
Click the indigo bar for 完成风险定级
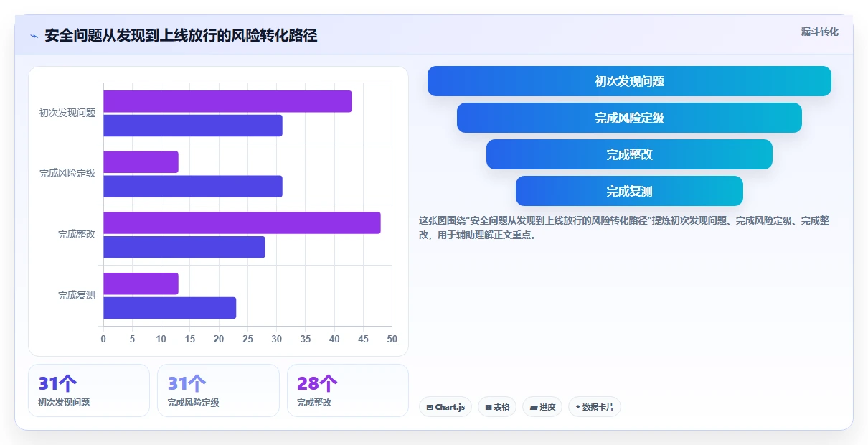point(193,187)
